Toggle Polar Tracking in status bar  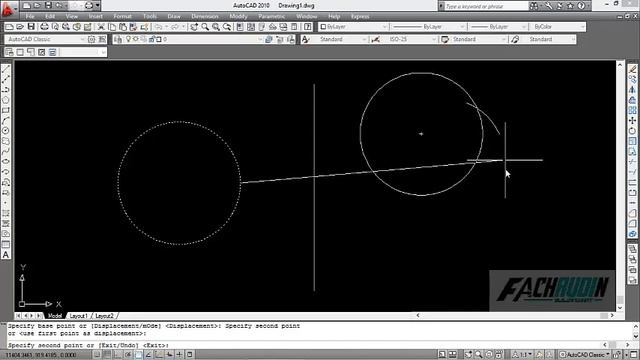click(x=128, y=355)
